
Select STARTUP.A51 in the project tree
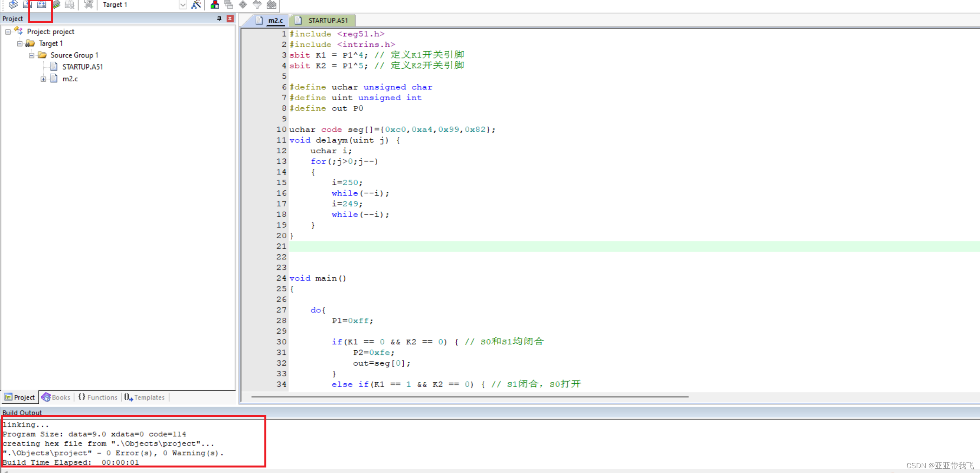coord(82,67)
